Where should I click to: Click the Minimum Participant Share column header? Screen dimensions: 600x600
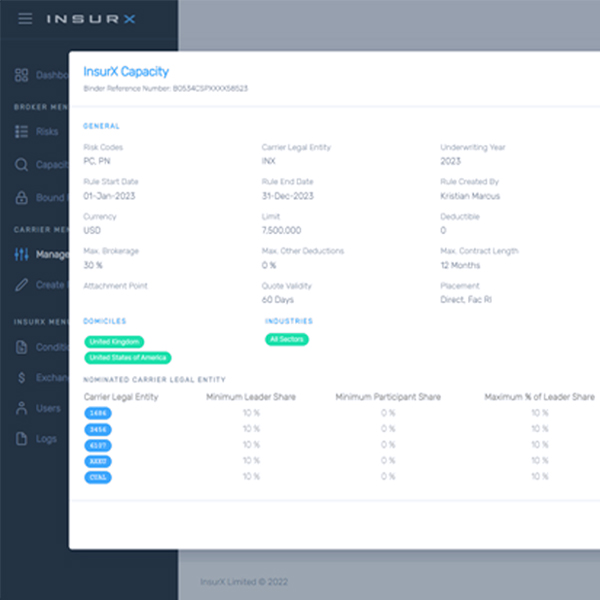click(x=388, y=397)
